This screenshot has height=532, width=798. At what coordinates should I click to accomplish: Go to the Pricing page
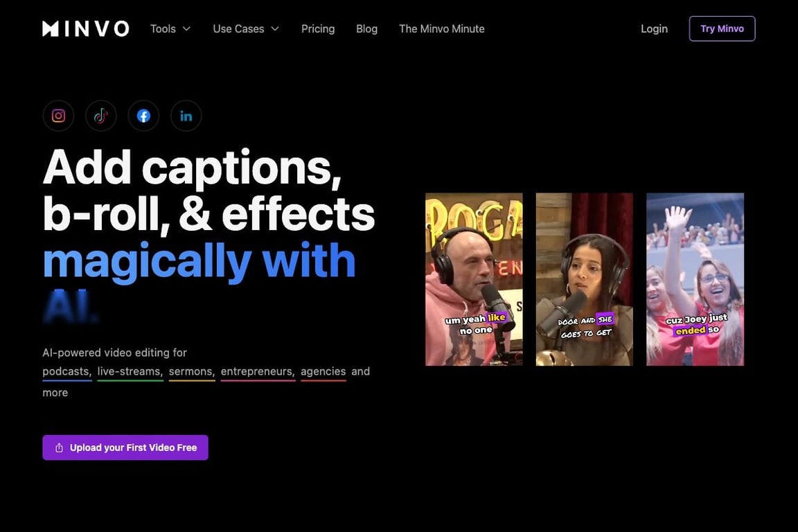pyautogui.click(x=318, y=29)
